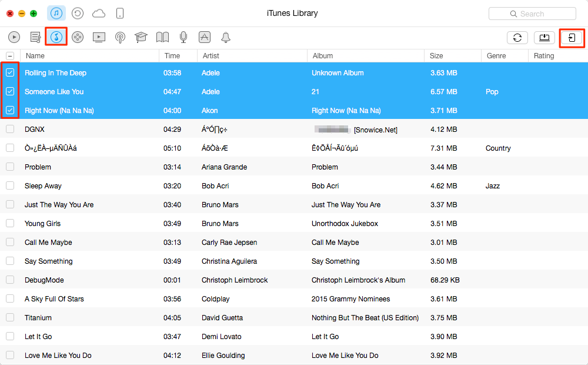Toggle the select-all checkbox in header

click(x=10, y=56)
